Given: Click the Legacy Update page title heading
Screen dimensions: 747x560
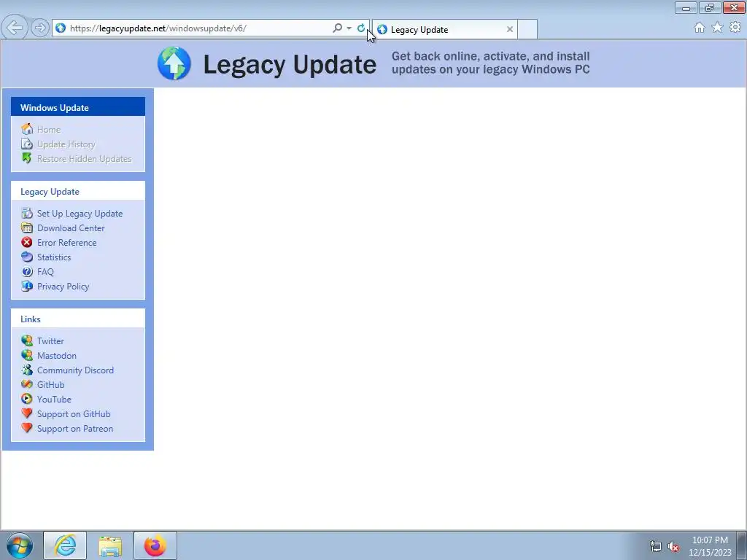Looking at the screenshot, I should pos(290,64).
